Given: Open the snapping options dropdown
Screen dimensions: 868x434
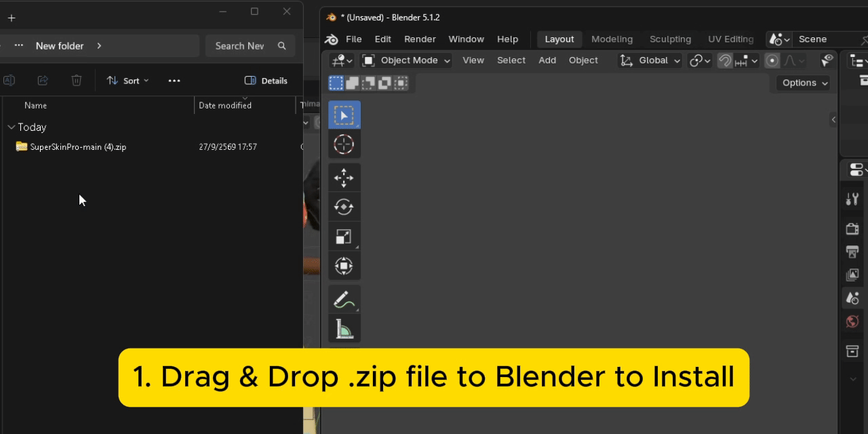Looking at the screenshot, I should click(x=747, y=60).
